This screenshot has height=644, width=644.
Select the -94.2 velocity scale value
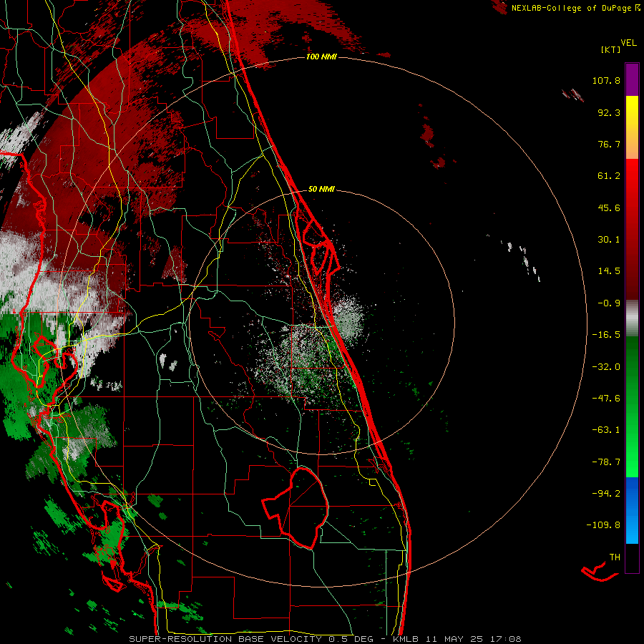(x=606, y=493)
